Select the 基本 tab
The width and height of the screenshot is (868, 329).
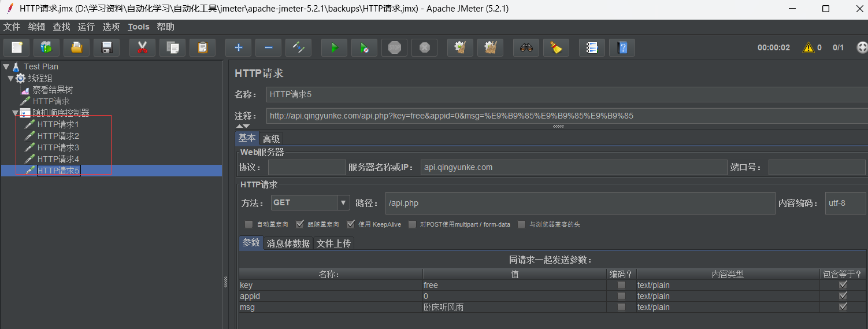pyautogui.click(x=247, y=138)
